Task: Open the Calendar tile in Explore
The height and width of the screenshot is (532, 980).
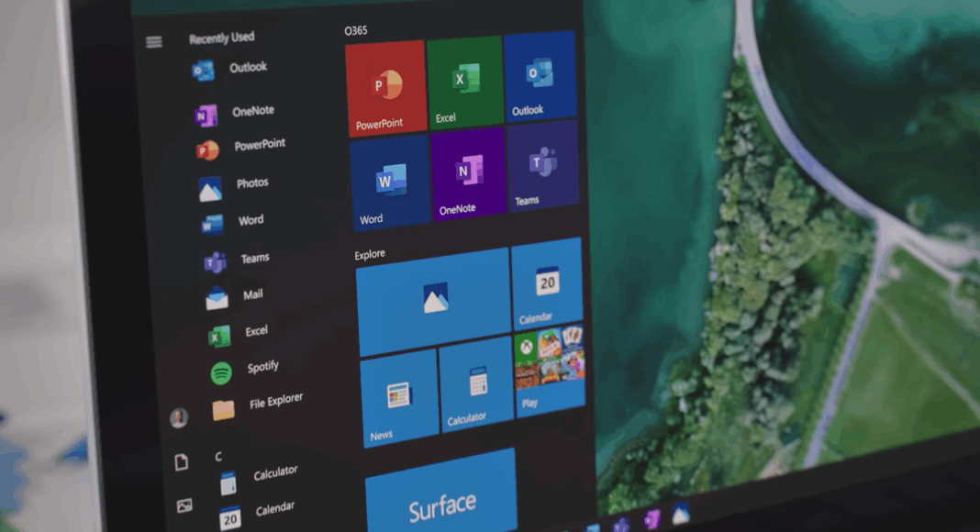Action: [548, 284]
